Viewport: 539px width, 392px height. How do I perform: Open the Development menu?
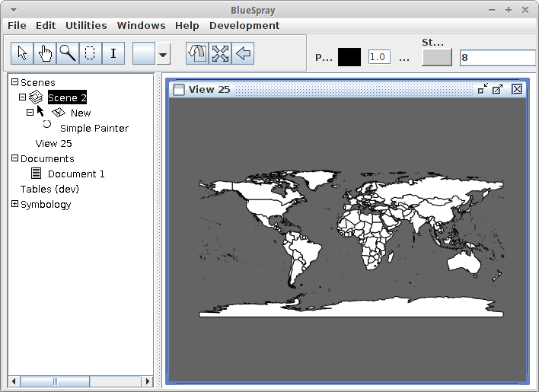point(244,25)
